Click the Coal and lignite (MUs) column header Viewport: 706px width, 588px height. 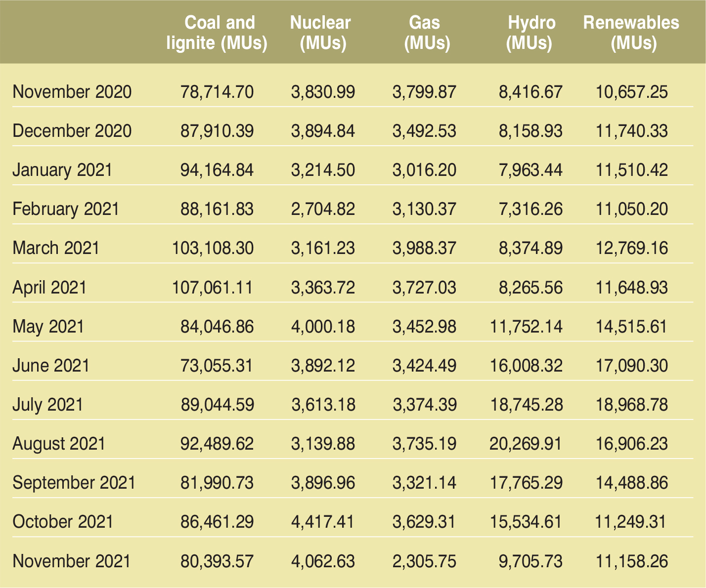pos(217,33)
